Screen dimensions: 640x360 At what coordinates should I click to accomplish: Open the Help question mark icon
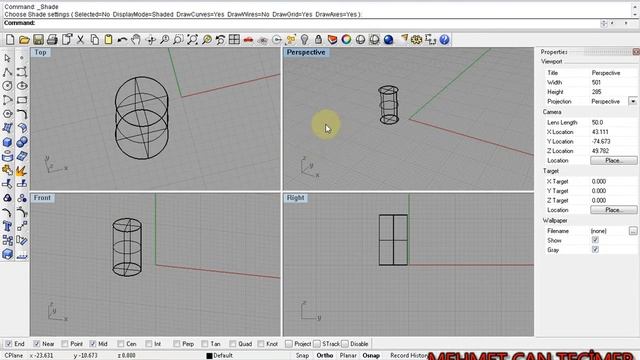[444, 40]
